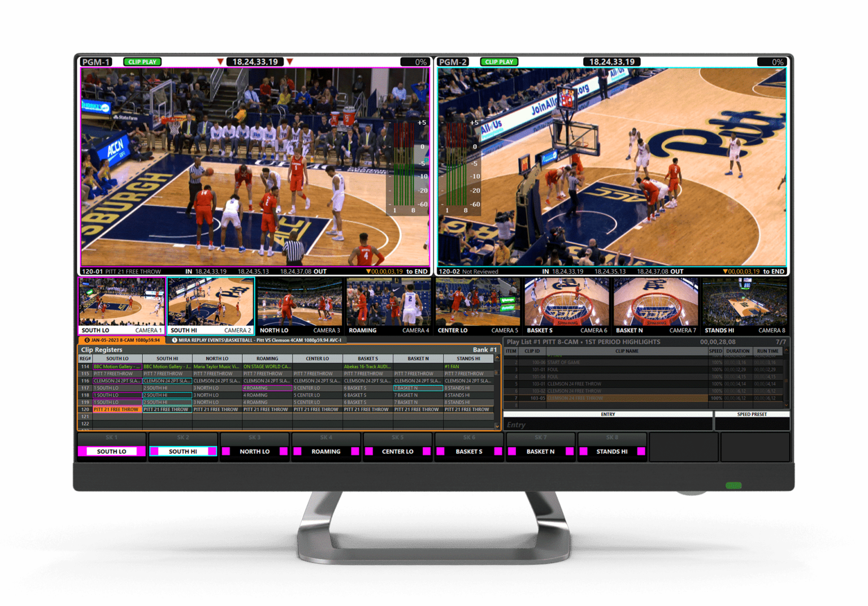
Task: Toggle the magenta square on SK 8 STANDS HI
Action: point(583,451)
